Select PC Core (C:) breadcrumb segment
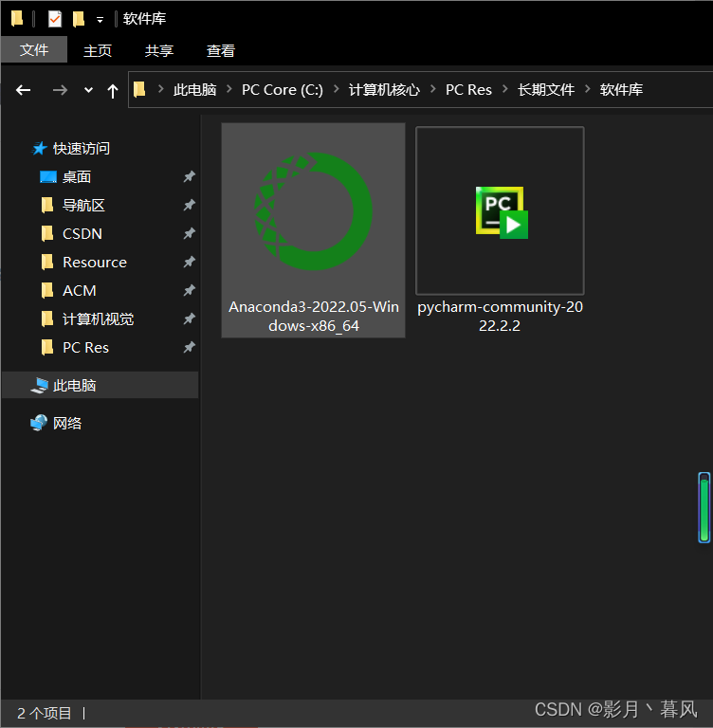713x728 pixels. tap(283, 90)
